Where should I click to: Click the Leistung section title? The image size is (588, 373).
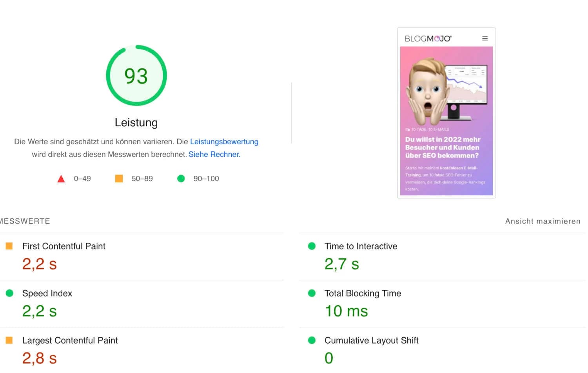(136, 122)
